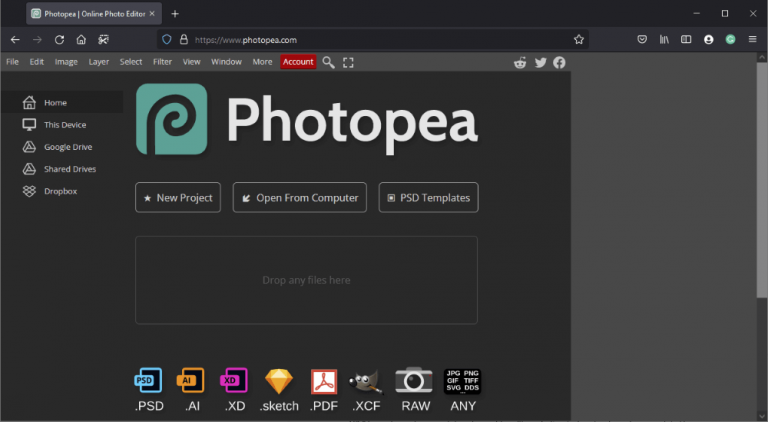Click the .XCF GIMP icon

366,381
